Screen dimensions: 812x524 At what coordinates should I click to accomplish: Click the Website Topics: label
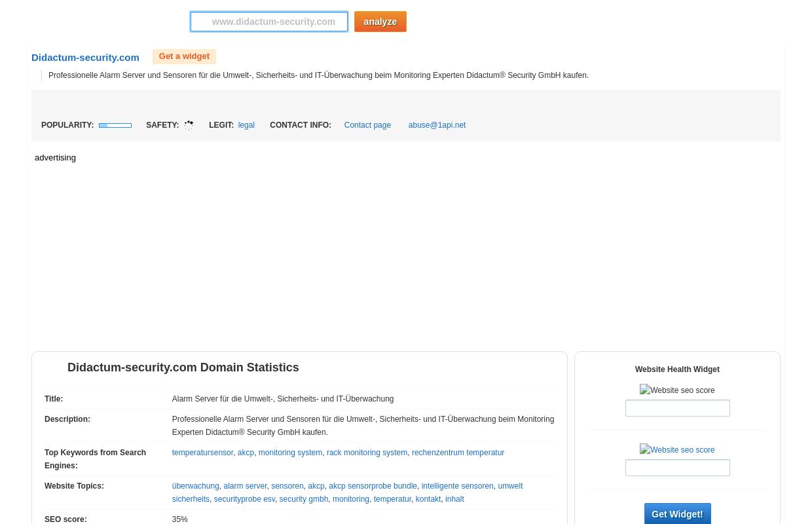pos(74,486)
